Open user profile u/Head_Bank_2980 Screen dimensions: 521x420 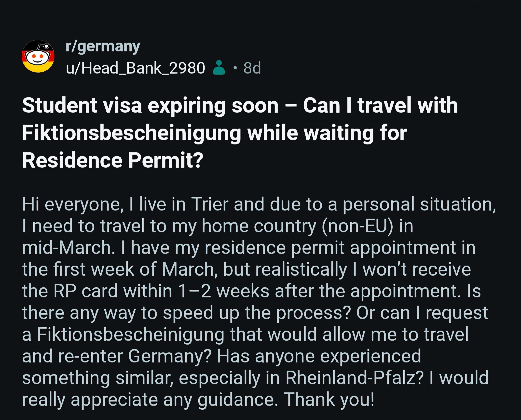136,68
